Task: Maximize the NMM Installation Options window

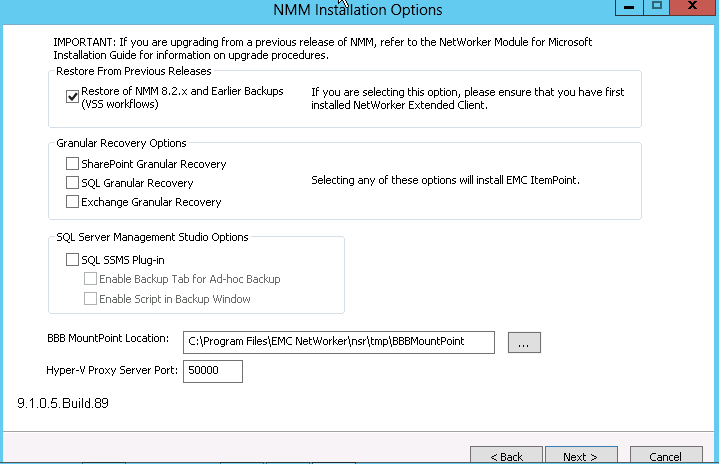Action: click(x=657, y=7)
